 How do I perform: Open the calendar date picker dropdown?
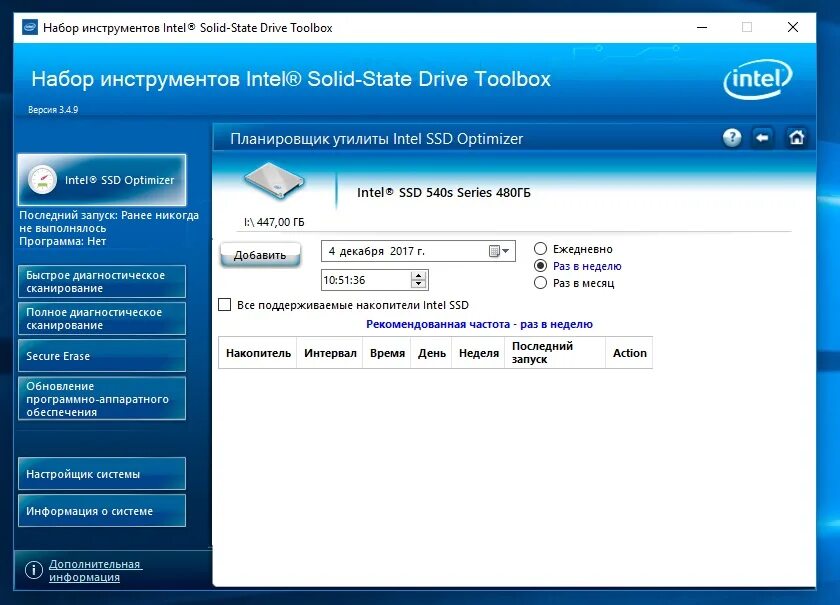tap(499, 251)
